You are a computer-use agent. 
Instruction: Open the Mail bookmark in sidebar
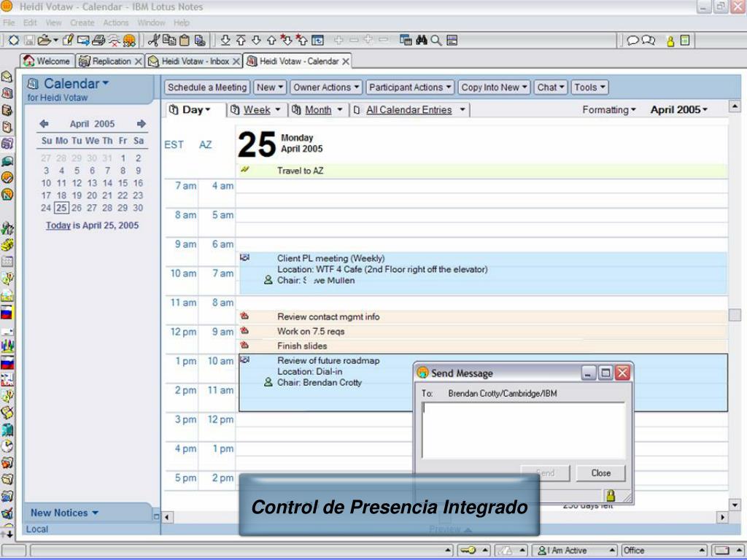click(x=7, y=77)
